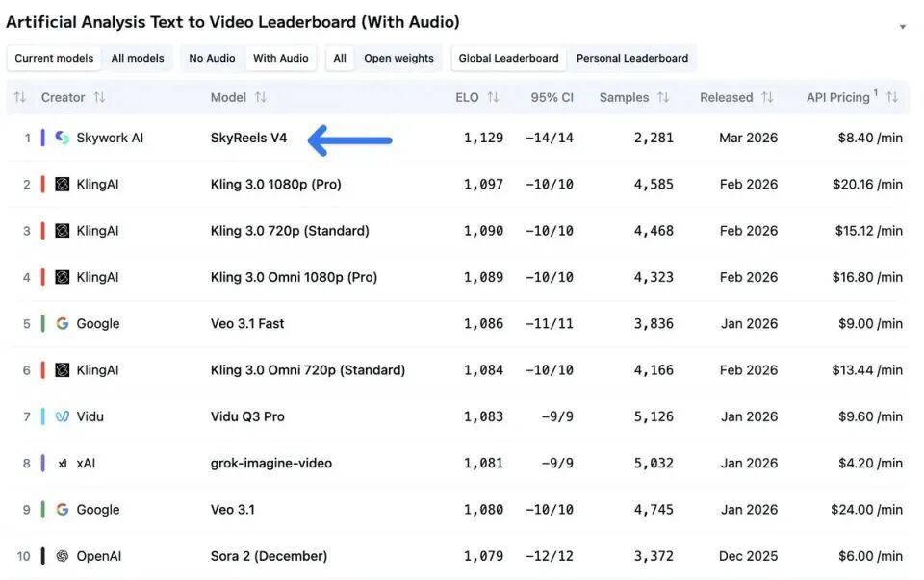Switch to the No Audio filter

click(x=212, y=58)
